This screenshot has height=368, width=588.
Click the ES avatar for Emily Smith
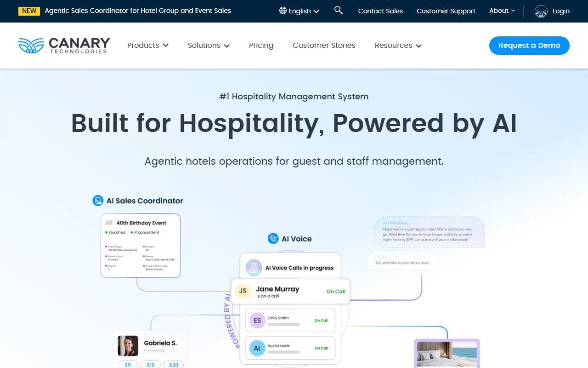(x=257, y=320)
